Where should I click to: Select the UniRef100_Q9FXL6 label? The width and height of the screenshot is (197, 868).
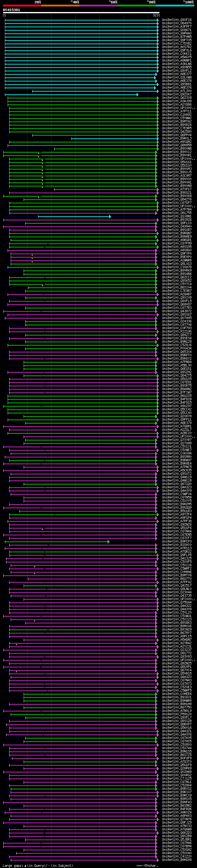[177, 50]
